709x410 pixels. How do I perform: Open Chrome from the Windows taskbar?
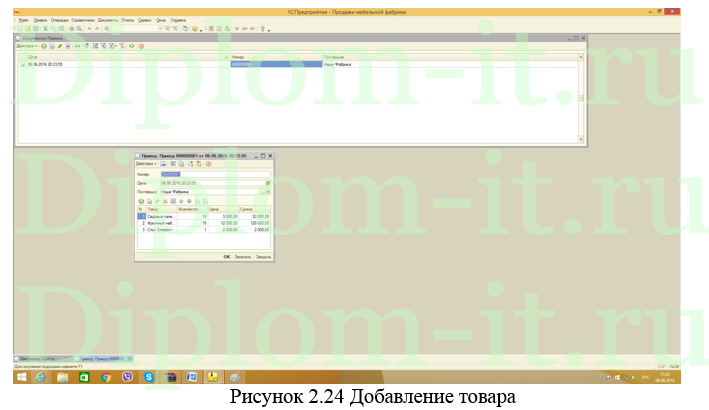105,377
